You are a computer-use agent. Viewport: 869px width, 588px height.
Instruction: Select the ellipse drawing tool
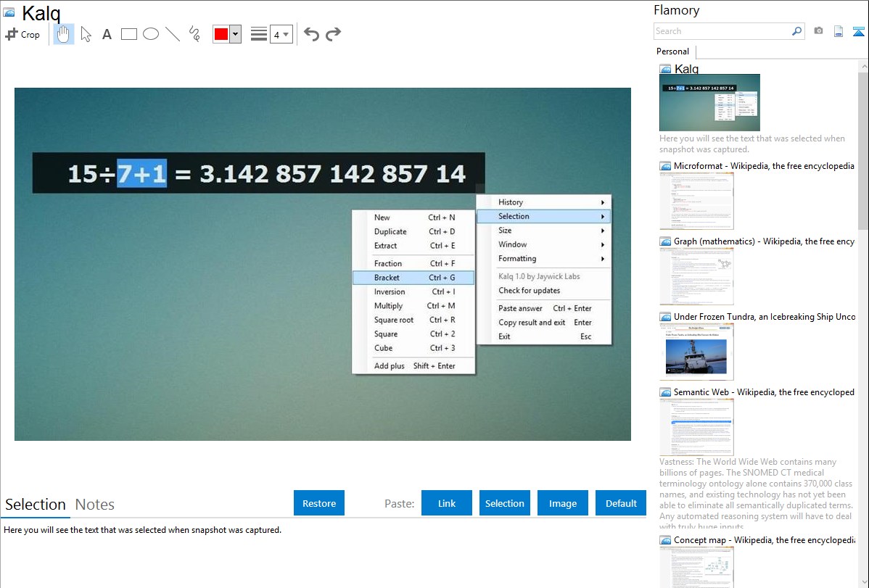[x=151, y=34]
